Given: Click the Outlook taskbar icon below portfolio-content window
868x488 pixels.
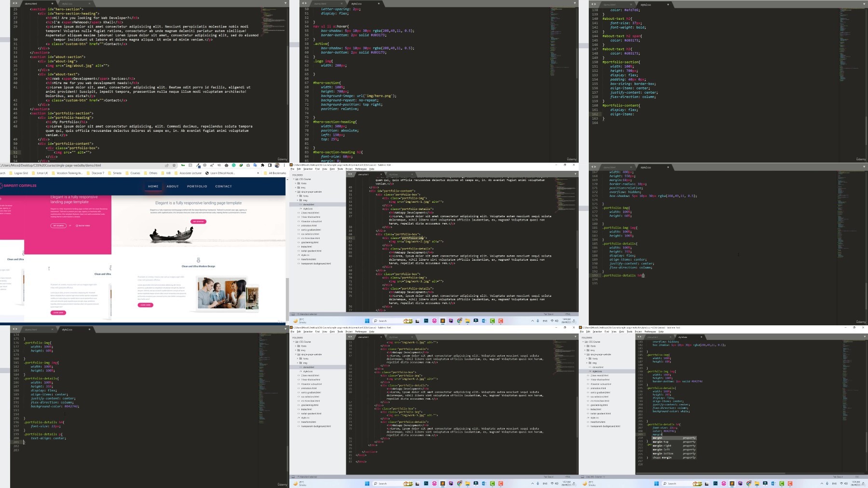Looking at the screenshot, I should tap(484, 321).
